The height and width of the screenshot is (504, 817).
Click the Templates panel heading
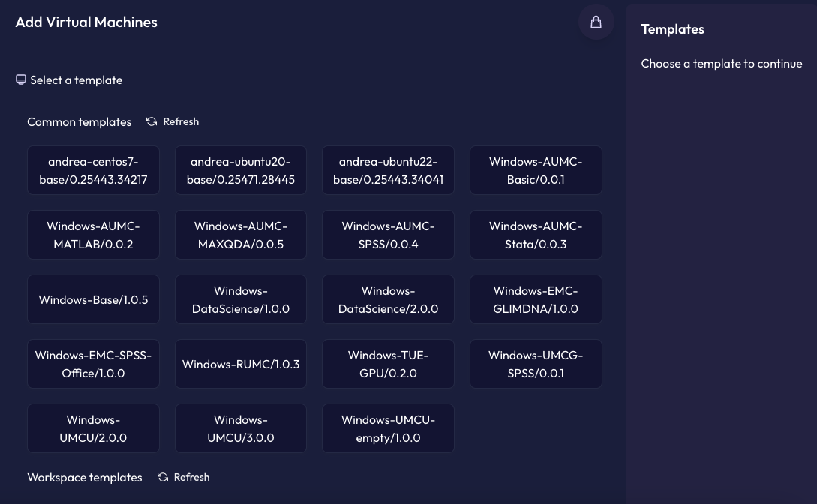(x=673, y=29)
